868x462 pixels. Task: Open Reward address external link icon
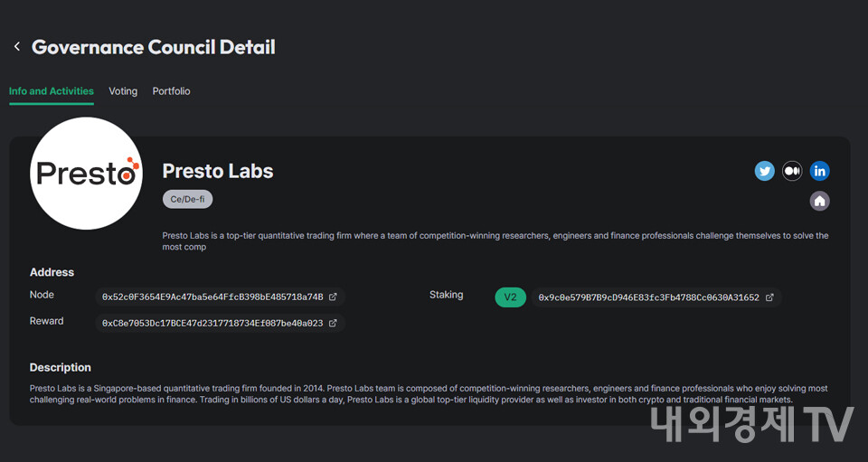point(333,323)
